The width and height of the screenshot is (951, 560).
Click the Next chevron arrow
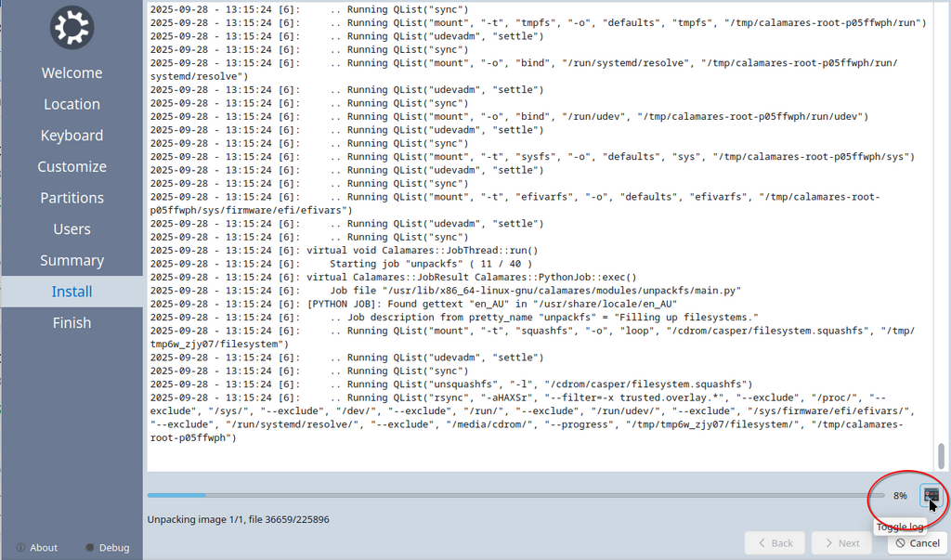[828, 543]
